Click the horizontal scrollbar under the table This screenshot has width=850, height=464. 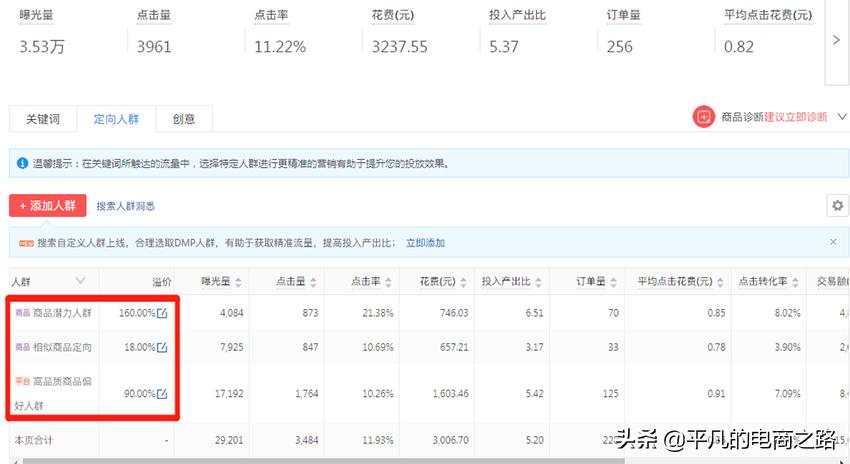tap(324, 461)
